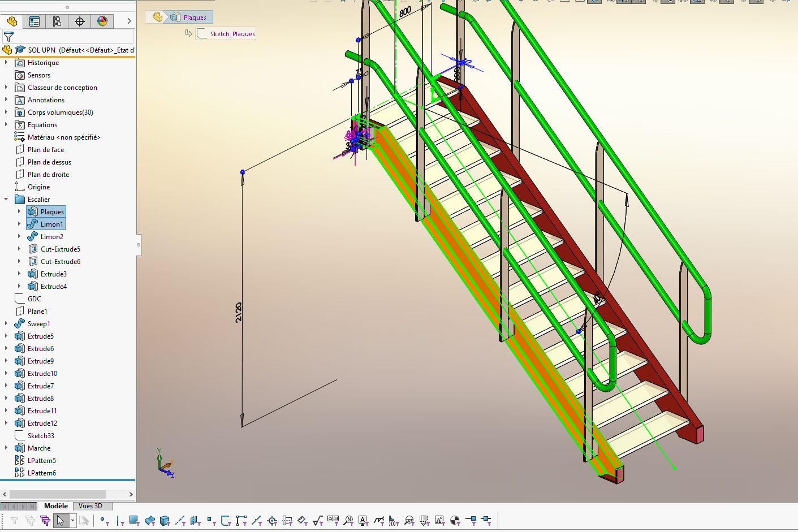Viewport: 798px width, 532px height.
Task: Switch to the PropertyManager tab
Action: coord(34,21)
